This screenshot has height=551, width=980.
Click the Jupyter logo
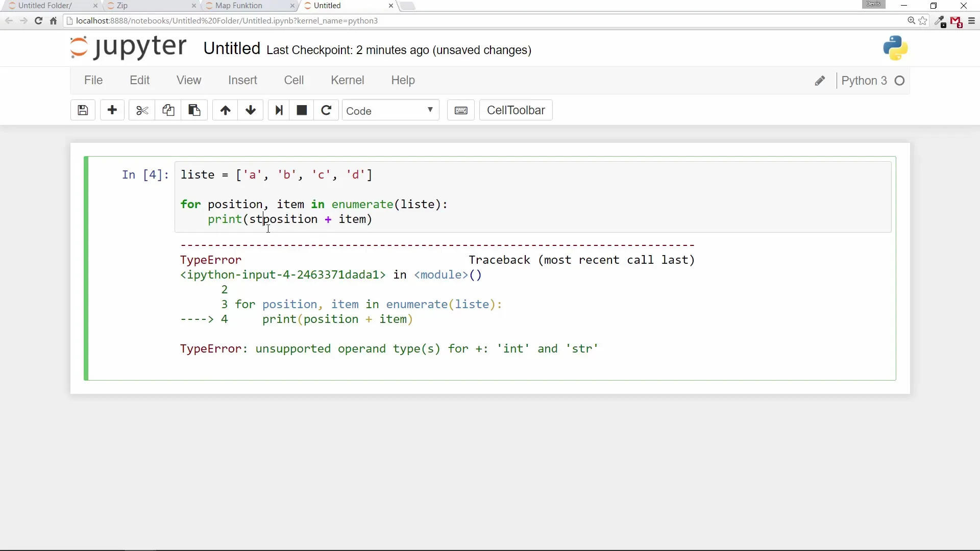(x=128, y=47)
